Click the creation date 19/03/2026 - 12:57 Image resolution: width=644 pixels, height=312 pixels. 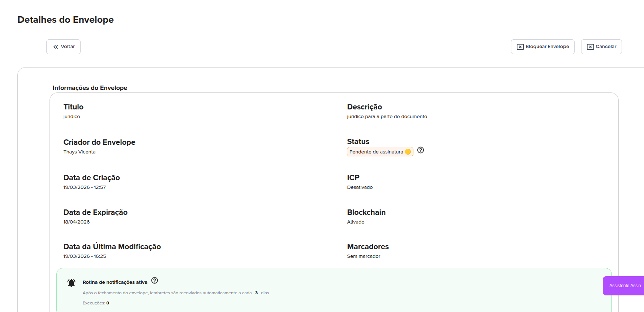[85, 187]
